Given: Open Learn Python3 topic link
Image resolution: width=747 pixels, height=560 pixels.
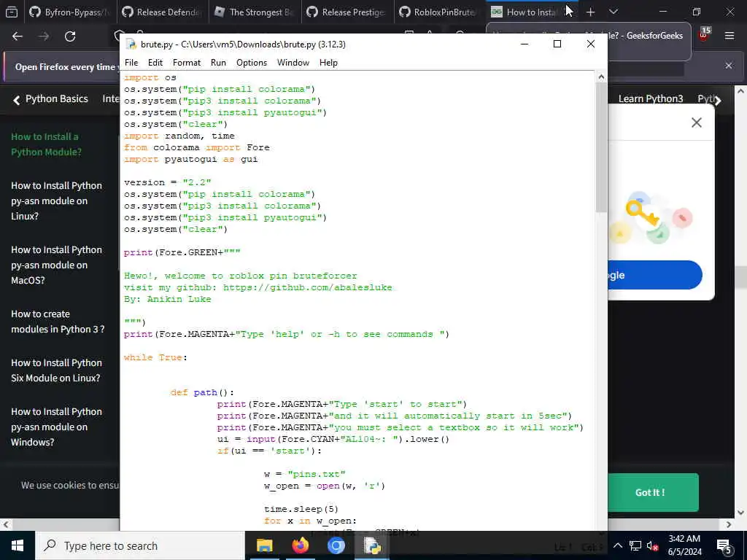Looking at the screenshot, I should pyautogui.click(x=650, y=98).
